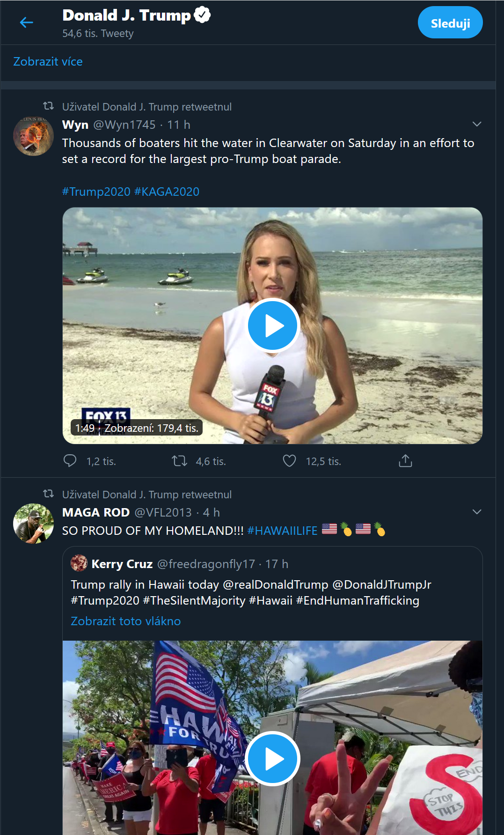The image size is (504, 835).
Task: Open Kerry Cruz's small avatar
Action: [79, 563]
